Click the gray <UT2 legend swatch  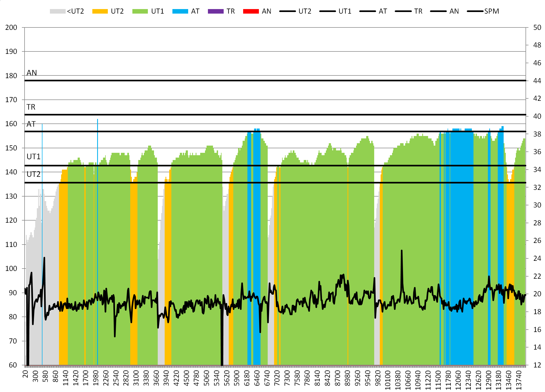pyautogui.click(x=57, y=11)
